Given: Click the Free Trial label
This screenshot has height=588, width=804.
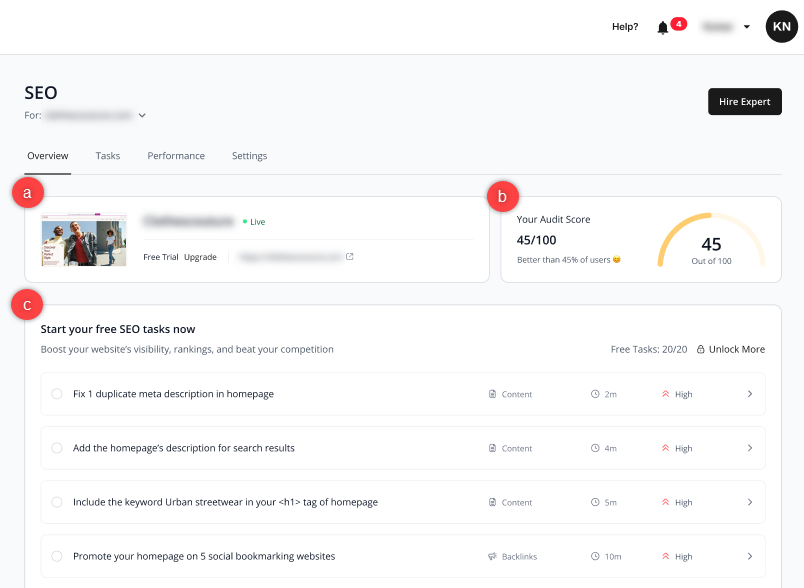Looking at the screenshot, I should (x=160, y=257).
